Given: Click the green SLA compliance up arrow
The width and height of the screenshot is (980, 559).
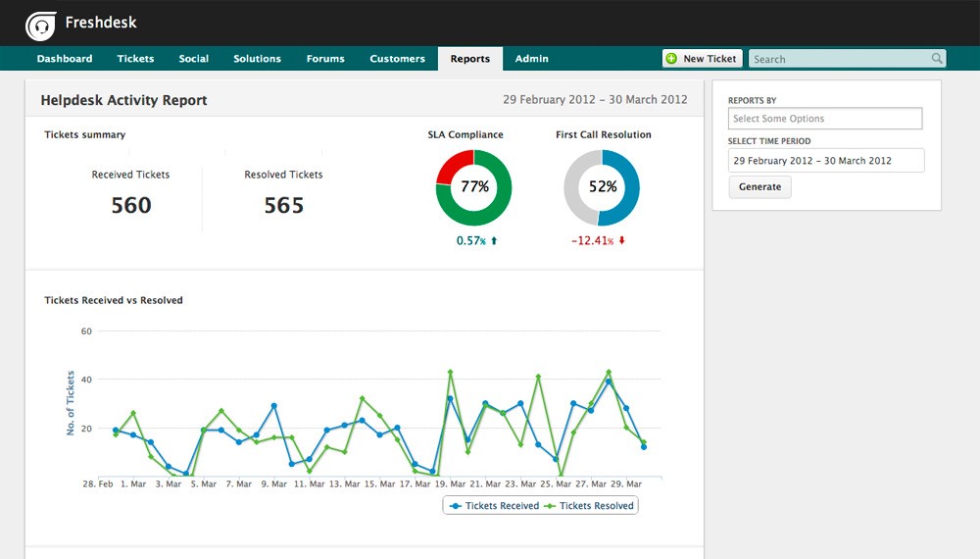Looking at the screenshot, I should coord(494,240).
